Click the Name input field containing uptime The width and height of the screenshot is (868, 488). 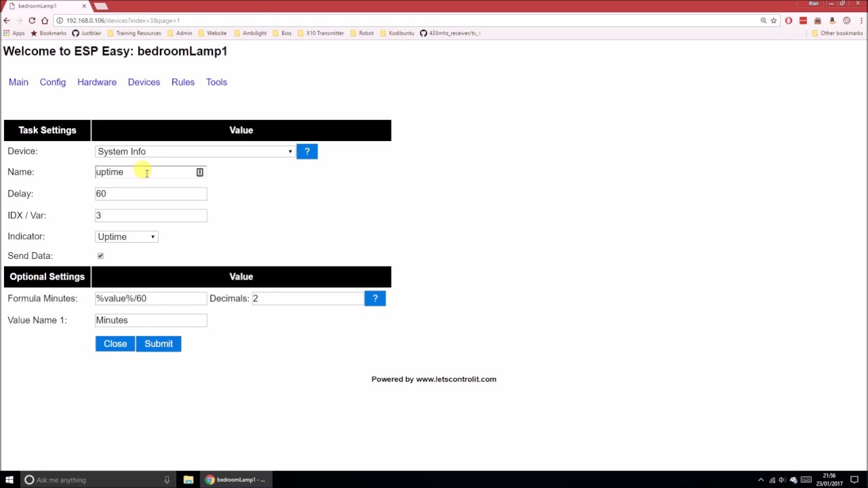pyautogui.click(x=151, y=172)
